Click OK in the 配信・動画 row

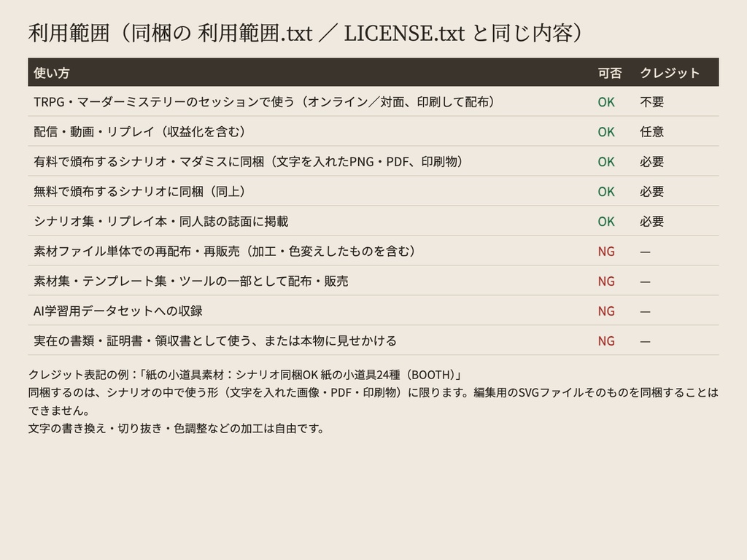tap(606, 132)
